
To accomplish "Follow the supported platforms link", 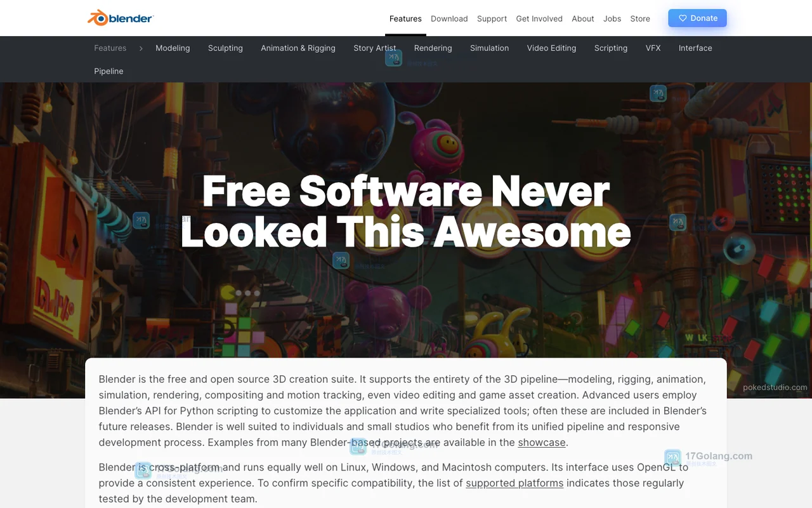I will (514, 483).
